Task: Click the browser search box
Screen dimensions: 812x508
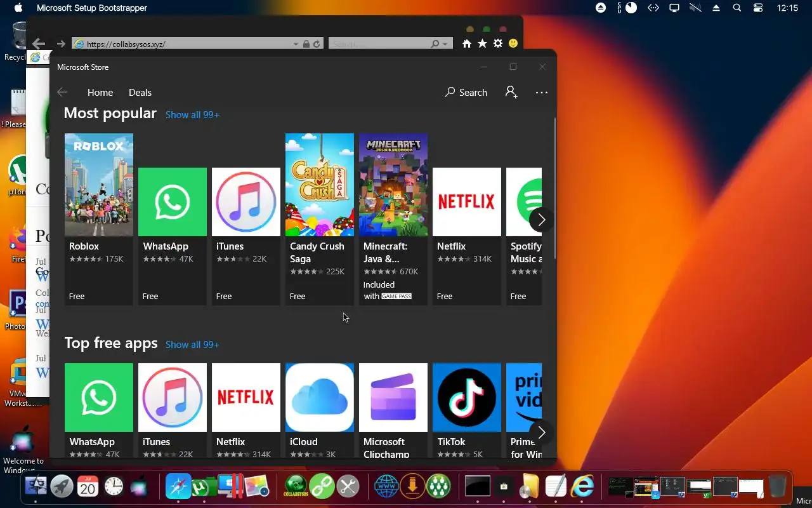Action: coord(379,44)
